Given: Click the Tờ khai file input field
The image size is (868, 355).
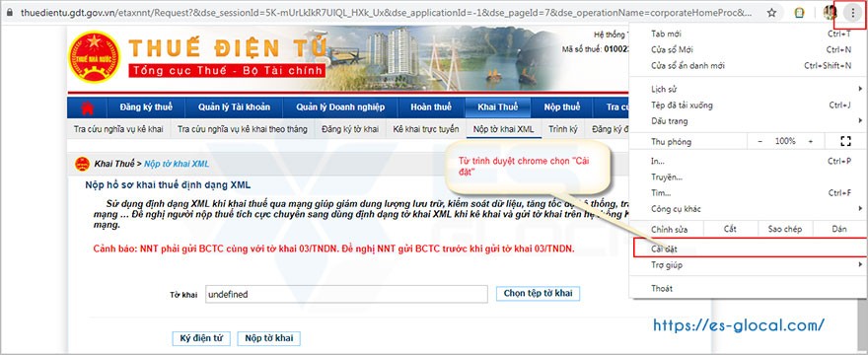Looking at the screenshot, I should click(346, 294).
